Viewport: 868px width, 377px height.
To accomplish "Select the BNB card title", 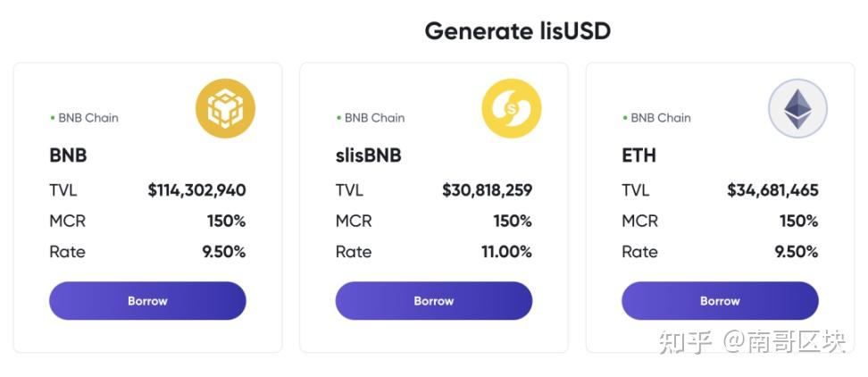I will [68, 155].
